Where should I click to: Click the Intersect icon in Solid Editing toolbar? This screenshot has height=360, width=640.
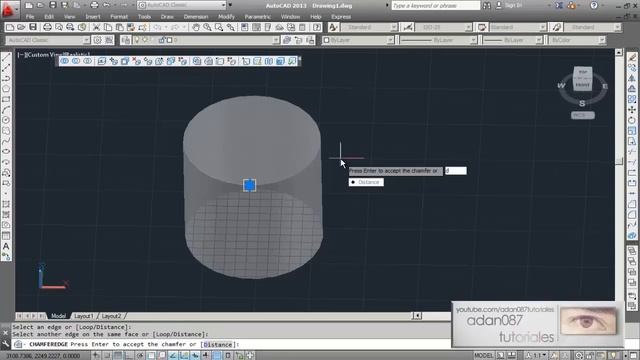(x=87, y=61)
